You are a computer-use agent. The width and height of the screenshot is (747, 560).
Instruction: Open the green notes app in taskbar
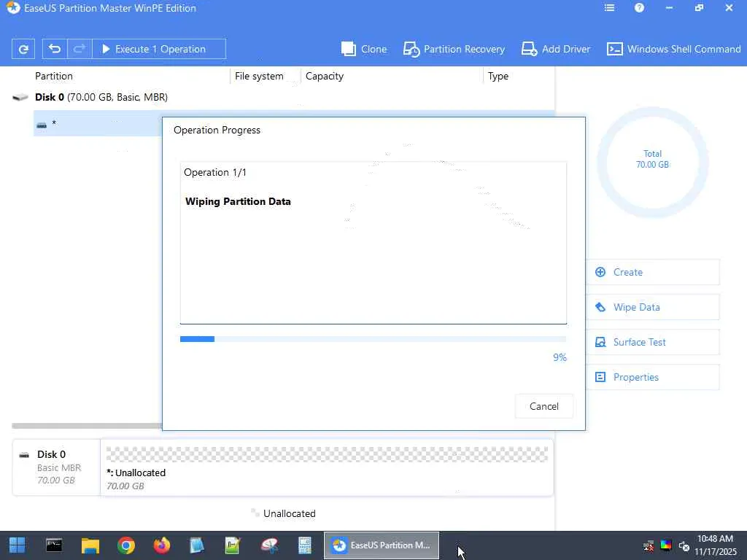(233, 545)
